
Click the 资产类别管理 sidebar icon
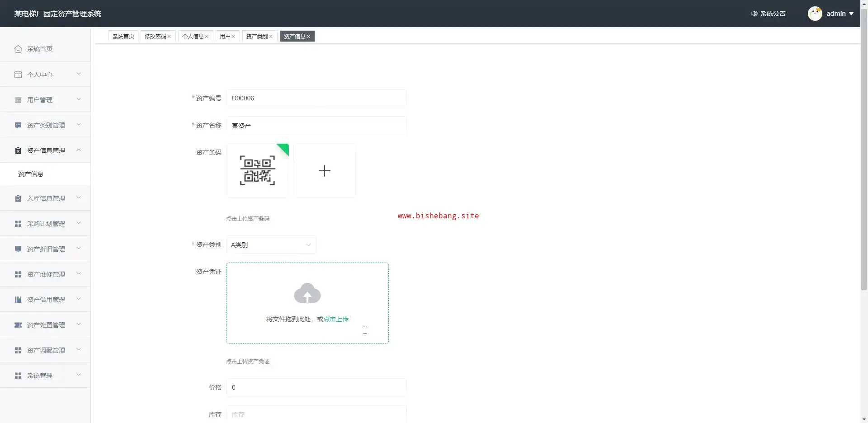[x=18, y=125]
